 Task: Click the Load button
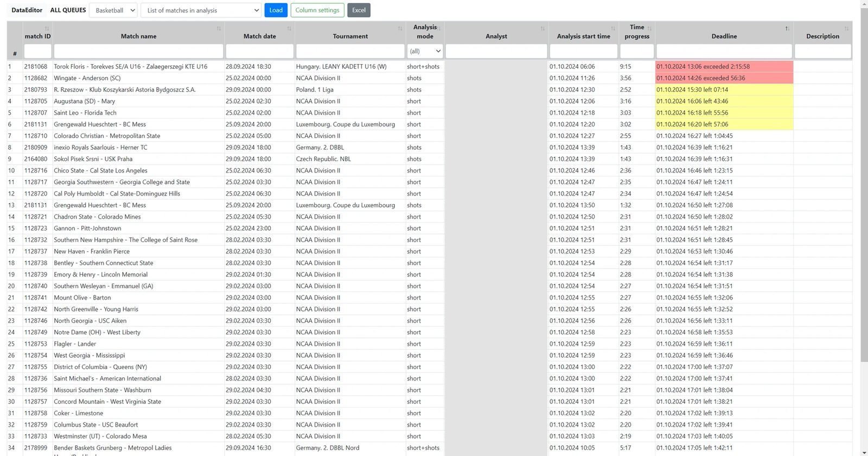tap(276, 10)
